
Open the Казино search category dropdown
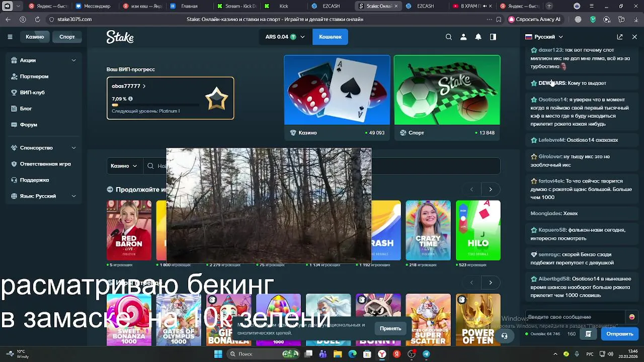pyautogui.click(x=124, y=166)
